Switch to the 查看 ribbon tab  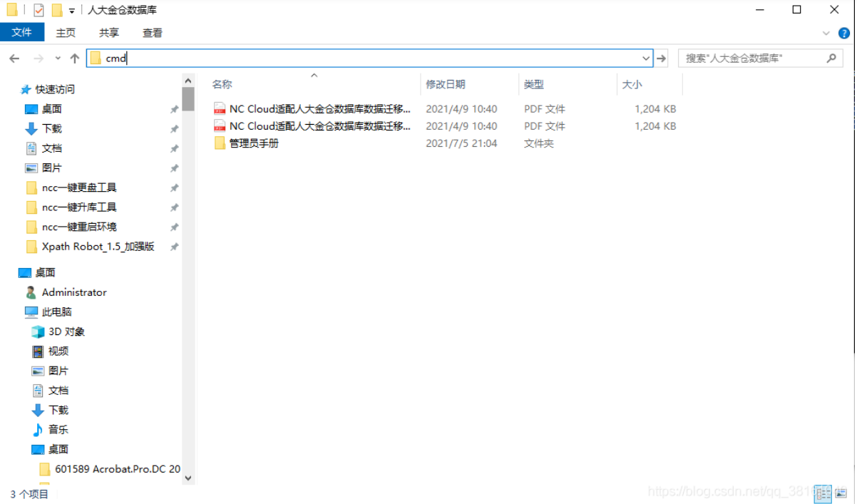[x=153, y=33]
